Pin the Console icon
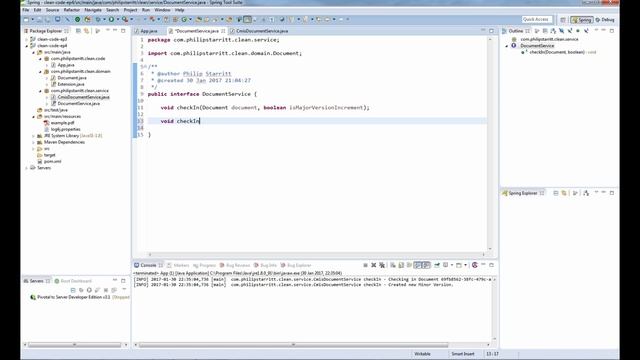 (x=437, y=265)
